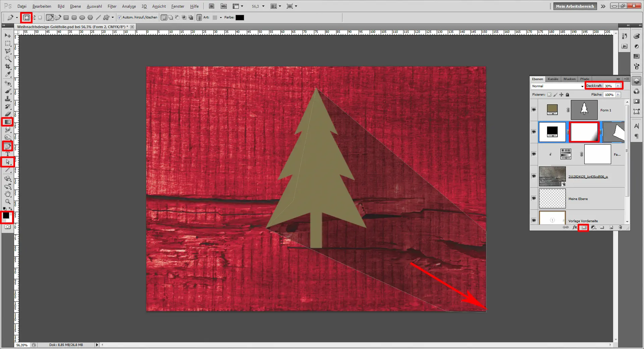Click the Create new layer icon

[611, 228]
